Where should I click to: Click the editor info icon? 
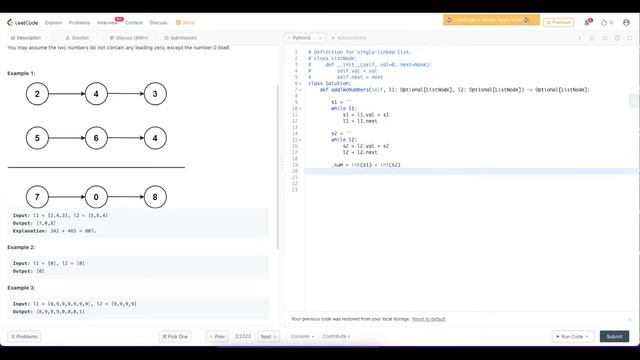click(x=579, y=38)
